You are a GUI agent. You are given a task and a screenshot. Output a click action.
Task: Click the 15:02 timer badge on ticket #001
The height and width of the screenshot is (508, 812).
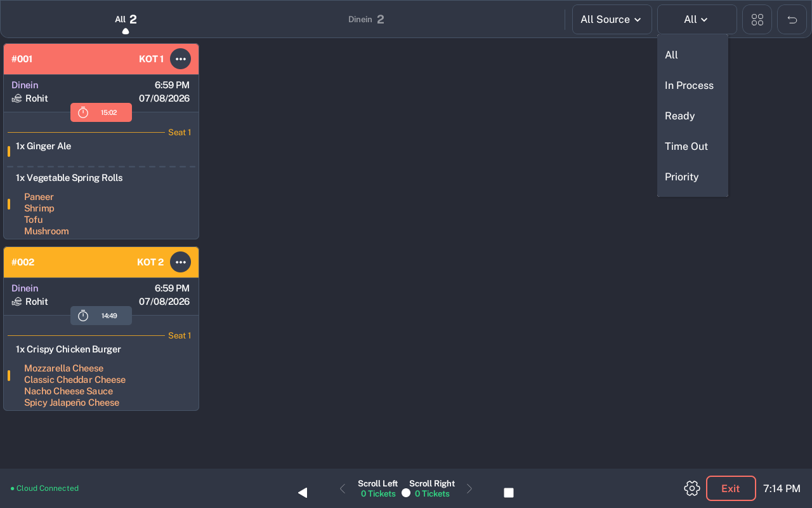[101, 112]
